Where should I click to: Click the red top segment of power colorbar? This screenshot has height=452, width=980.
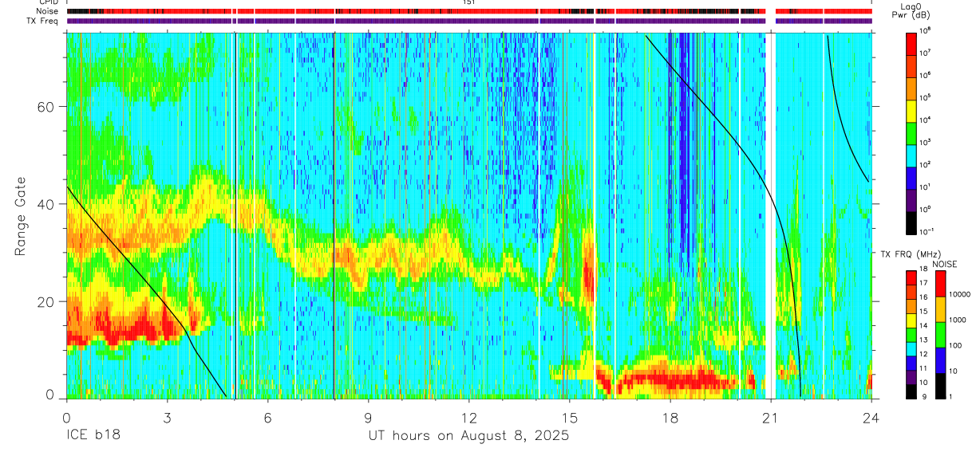[x=912, y=42]
